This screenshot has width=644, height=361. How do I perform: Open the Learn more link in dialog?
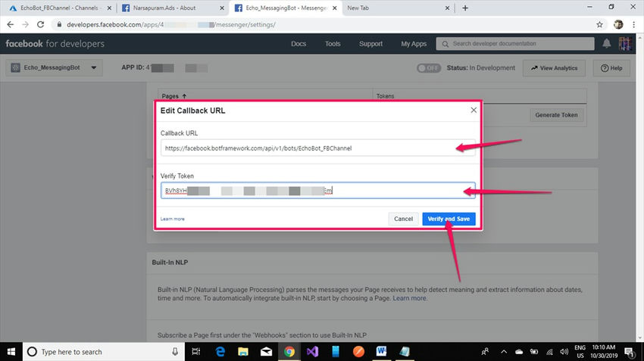173,219
